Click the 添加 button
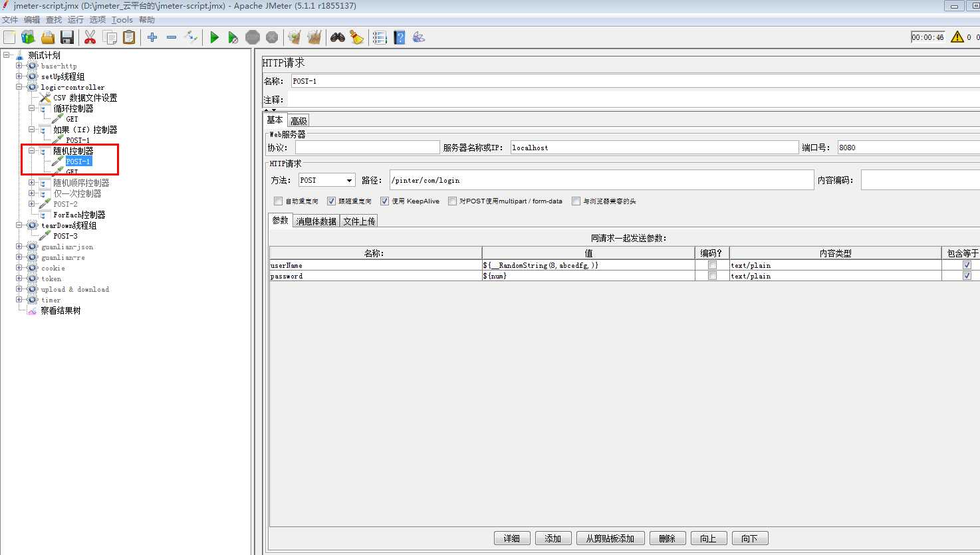Viewport: 980px width, 555px height. pos(553,538)
